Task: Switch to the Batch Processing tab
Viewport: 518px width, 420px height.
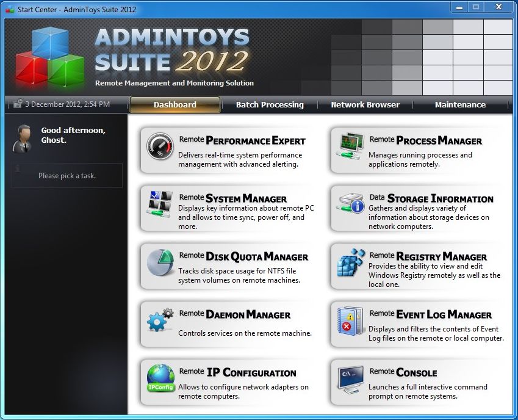Action: 270,105
